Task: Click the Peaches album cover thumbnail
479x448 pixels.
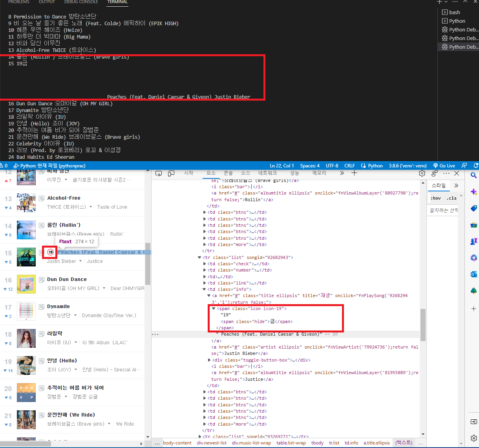Action: pos(26,257)
